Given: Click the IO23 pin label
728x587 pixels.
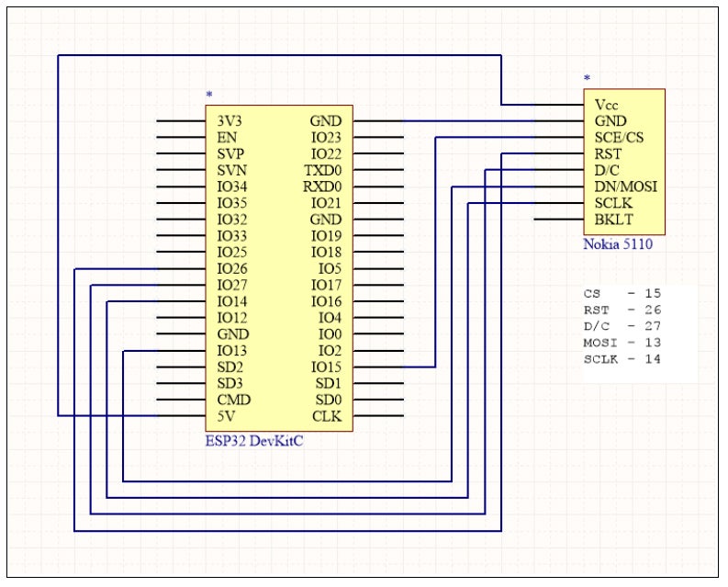Looking at the screenshot, I should click(x=327, y=138).
